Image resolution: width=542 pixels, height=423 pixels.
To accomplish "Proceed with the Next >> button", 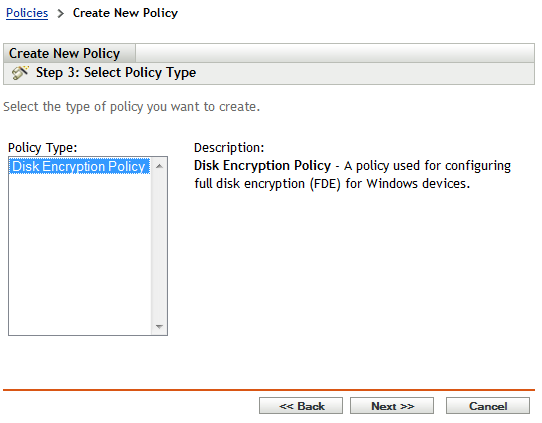I will point(392,406).
